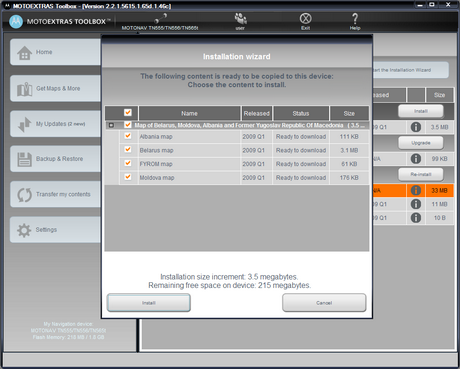Sort content list by Size column header
Screen dimensions: 460x369
click(349, 113)
